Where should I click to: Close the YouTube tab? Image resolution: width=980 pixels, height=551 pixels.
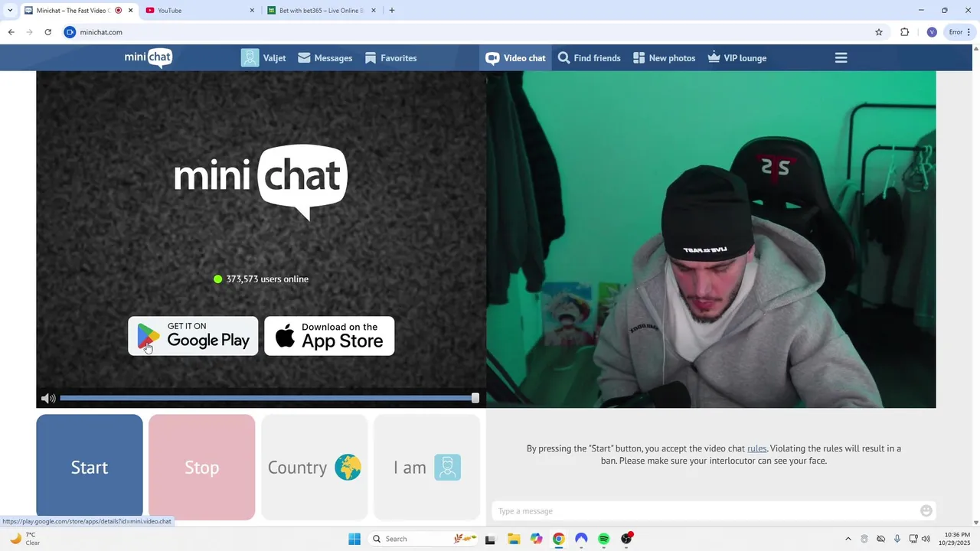(252, 11)
